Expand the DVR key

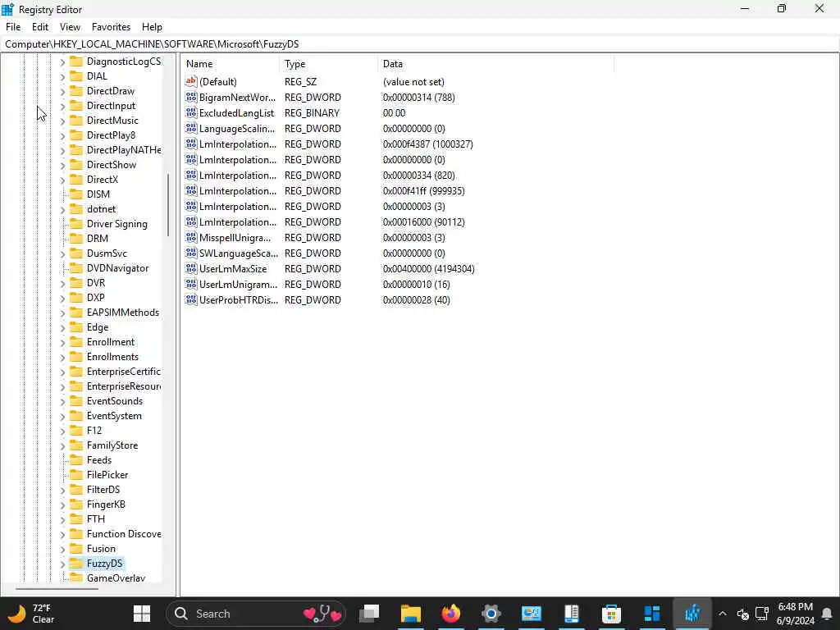(x=62, y=283)
